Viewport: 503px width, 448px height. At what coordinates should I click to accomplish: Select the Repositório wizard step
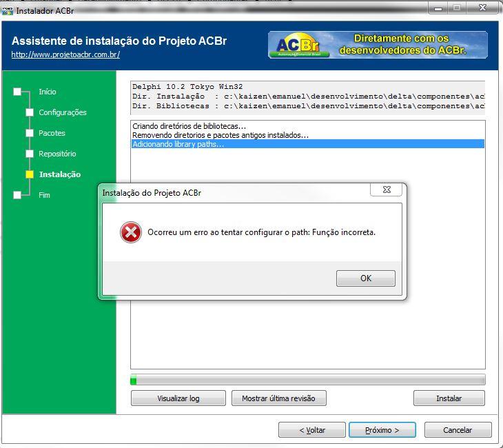[x=57, y=154]
